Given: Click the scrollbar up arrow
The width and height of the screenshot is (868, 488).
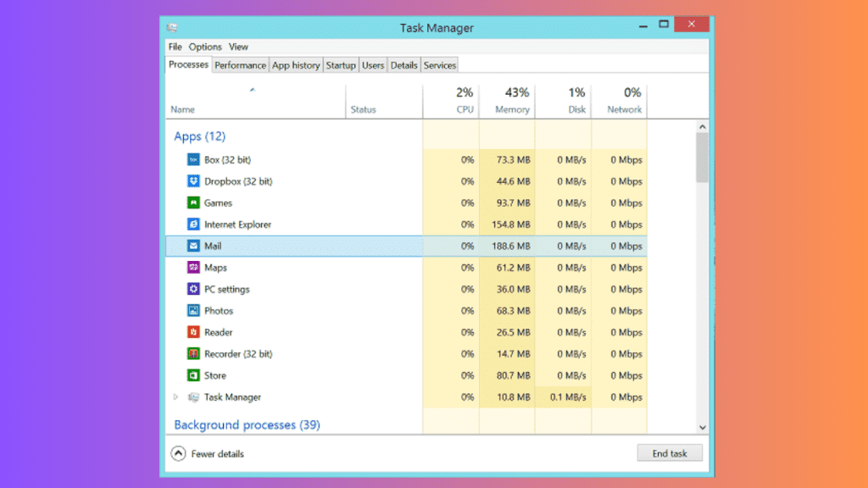Looking at the screenshot, I should 703,127.
